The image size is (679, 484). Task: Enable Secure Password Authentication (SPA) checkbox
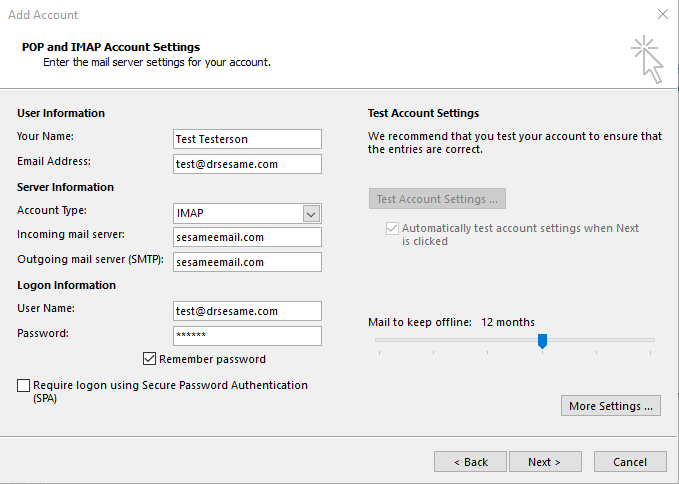click(24, 385)
